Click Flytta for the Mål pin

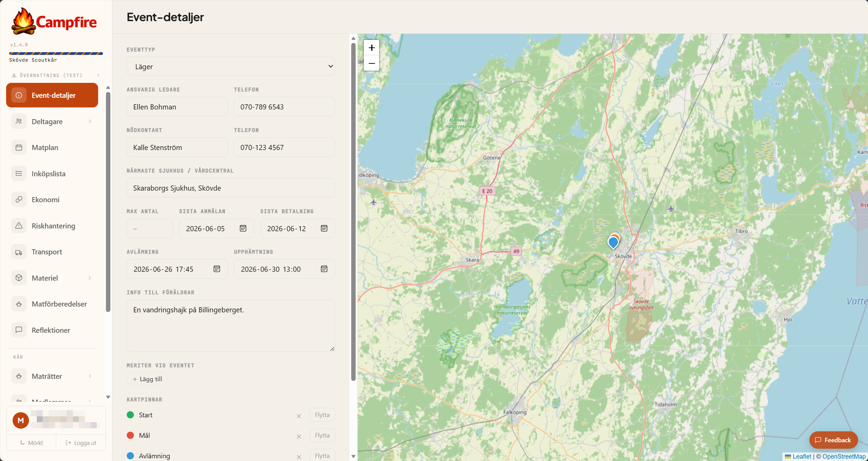coord(322,435)
